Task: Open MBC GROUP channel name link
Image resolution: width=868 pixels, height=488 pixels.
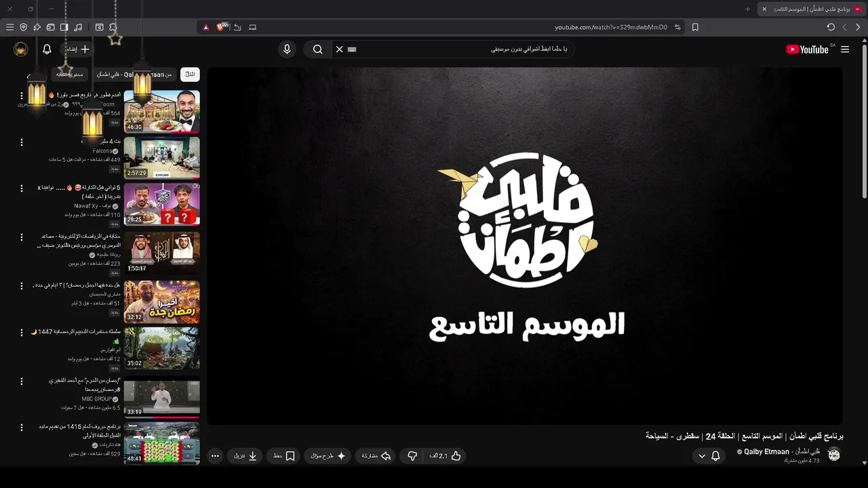Action: [x=96, y=399]
